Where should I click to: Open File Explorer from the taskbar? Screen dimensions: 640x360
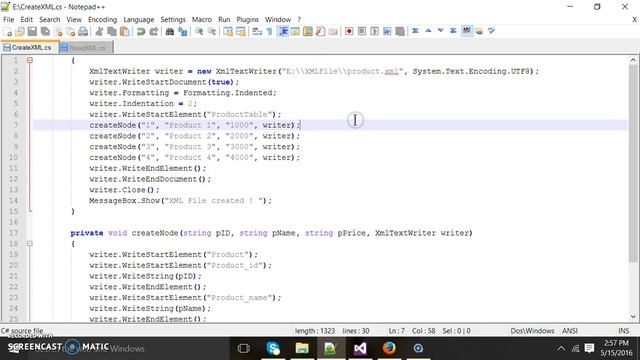click(302, 349)
